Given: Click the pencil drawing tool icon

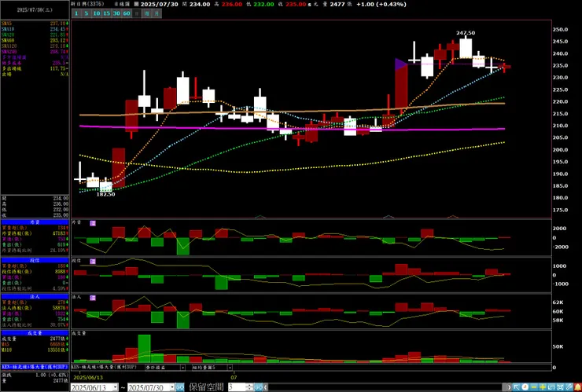Looking at the screenshot, I should pos(569,387).
